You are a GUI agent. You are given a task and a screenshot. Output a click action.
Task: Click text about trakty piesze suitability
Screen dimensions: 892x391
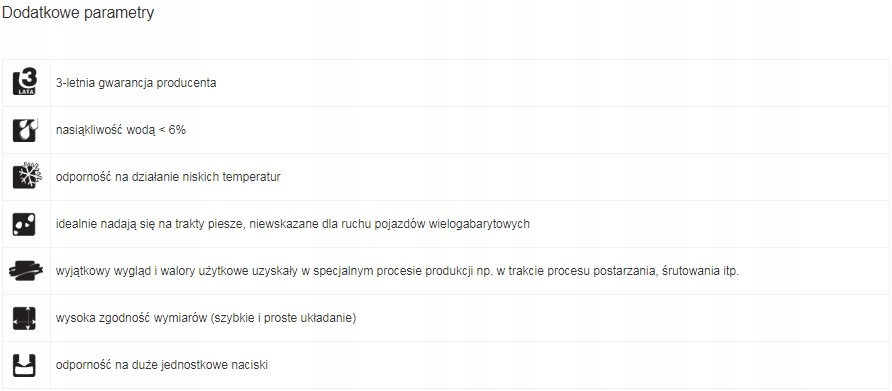292,224
